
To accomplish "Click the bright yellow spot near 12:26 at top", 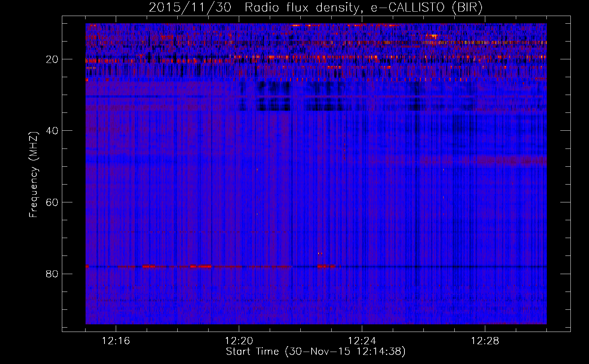I will (433, 36).
